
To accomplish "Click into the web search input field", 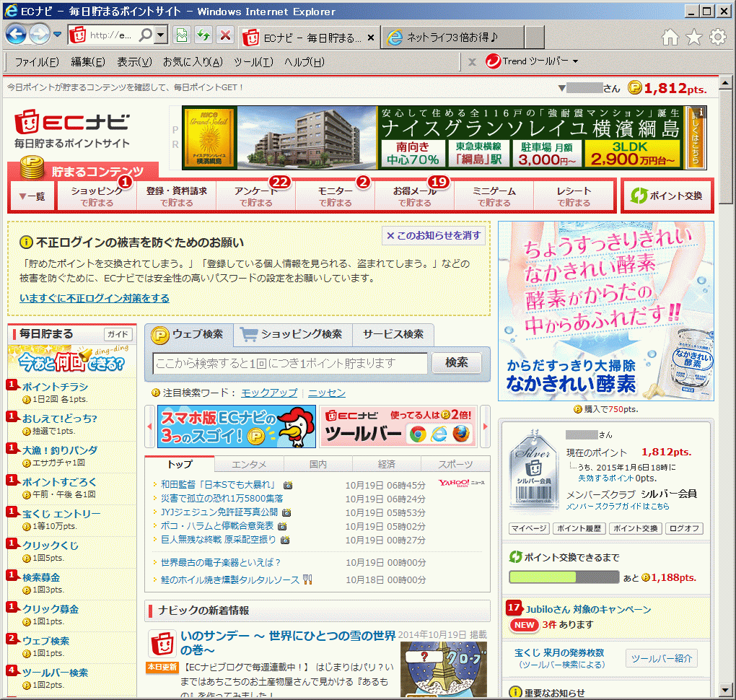I will (x=289, y=364).
